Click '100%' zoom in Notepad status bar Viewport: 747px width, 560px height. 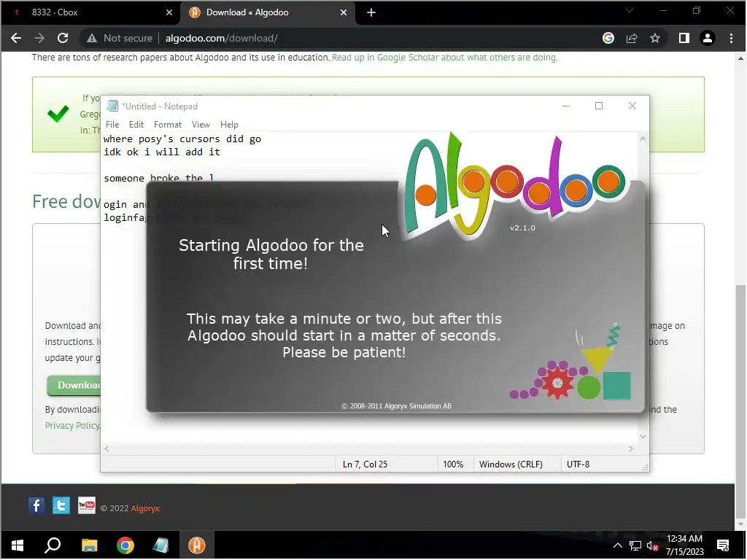453,464
